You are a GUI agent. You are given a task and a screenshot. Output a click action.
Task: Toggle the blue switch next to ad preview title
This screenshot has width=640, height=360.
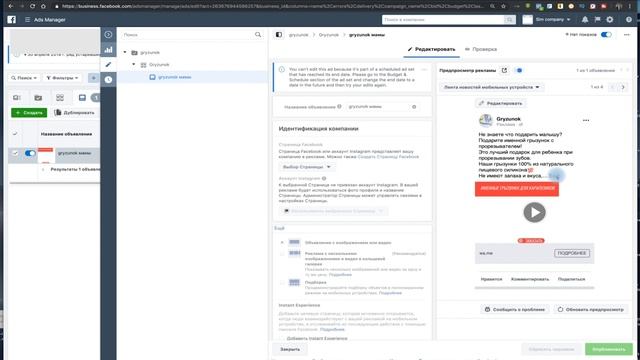click(x=519, y=70)
